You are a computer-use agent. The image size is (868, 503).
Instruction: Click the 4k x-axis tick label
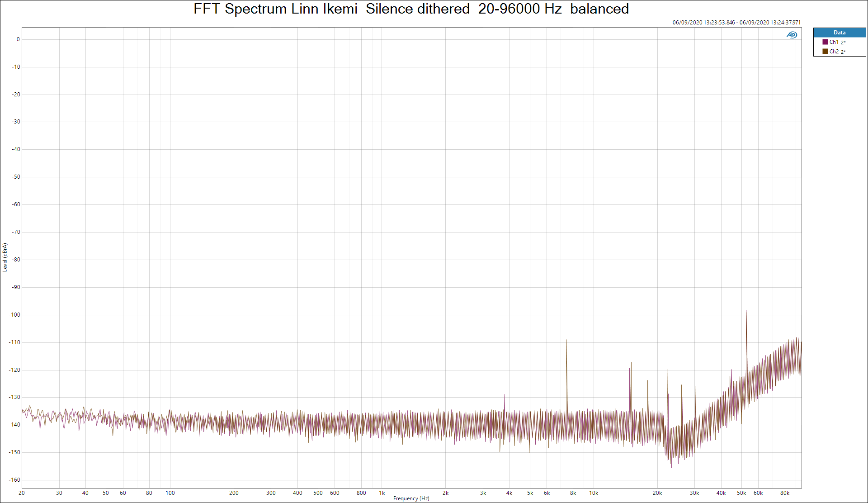point(509,493)
